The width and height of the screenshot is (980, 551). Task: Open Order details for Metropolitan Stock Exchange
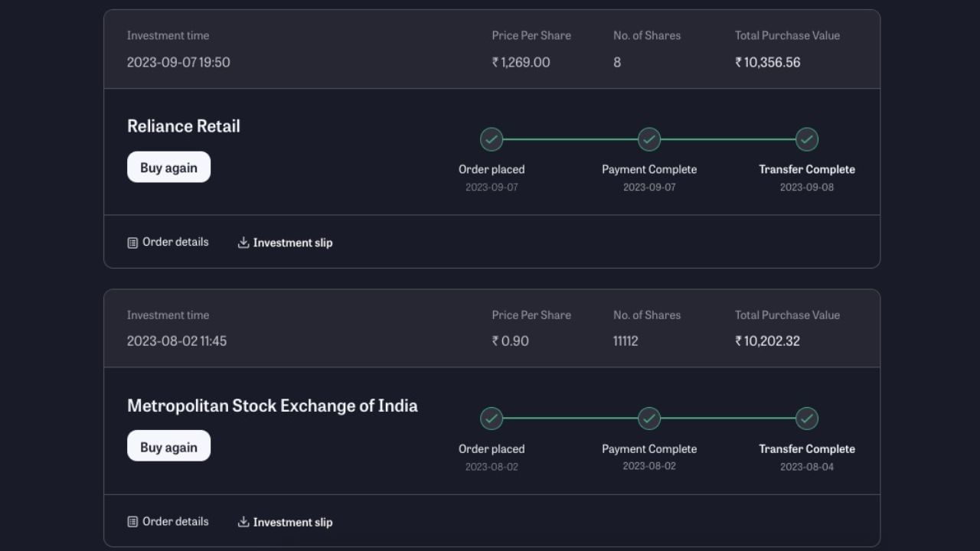pyautogui.click(x=168, y=521)
